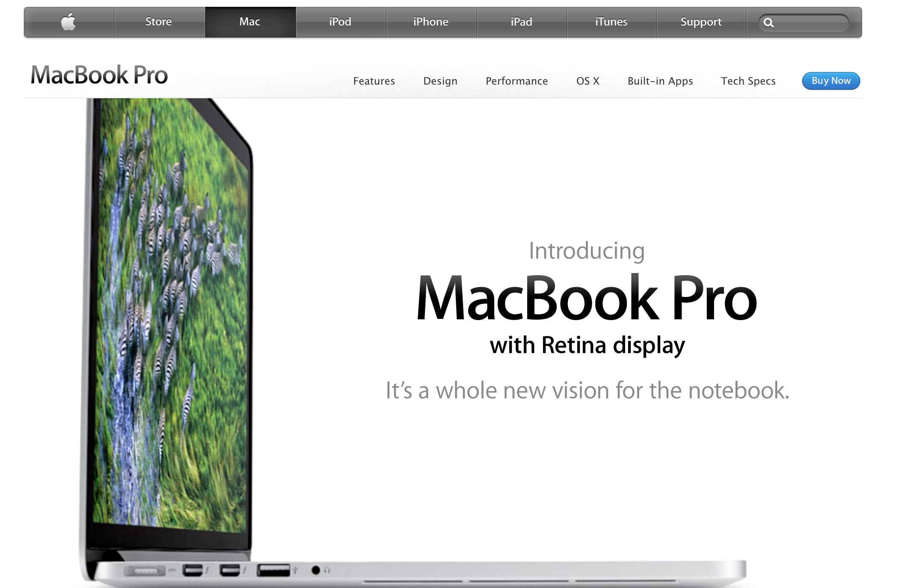
Task: Open the OS X link
Action: pos(587,81)
